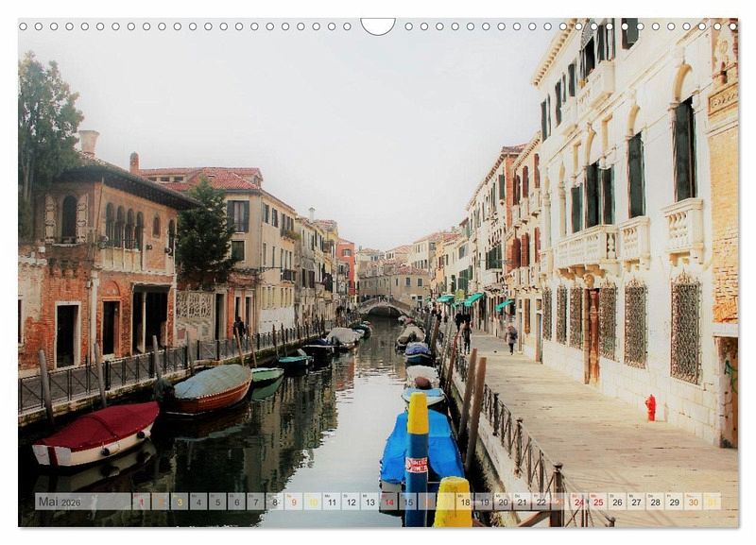
Task: Click day 7 on the date strip
Action: click(255, 502)
